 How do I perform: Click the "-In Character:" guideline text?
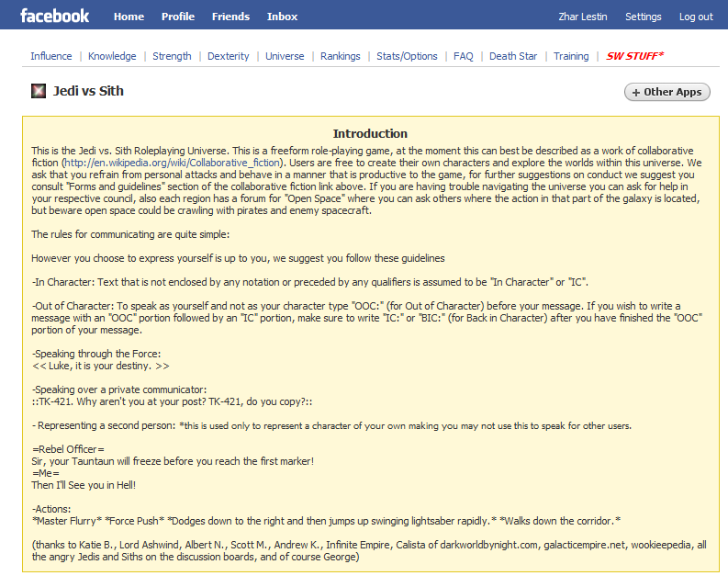pos(310,282)
